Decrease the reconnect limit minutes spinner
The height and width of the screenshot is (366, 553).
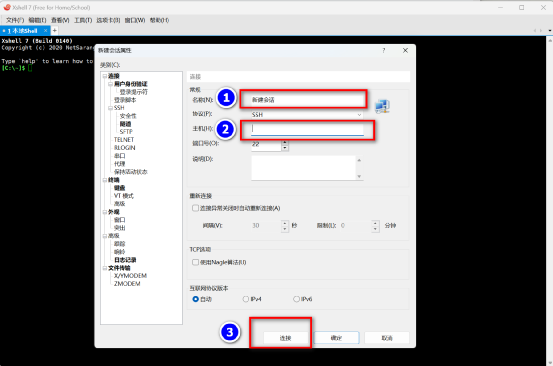point(375,229)
